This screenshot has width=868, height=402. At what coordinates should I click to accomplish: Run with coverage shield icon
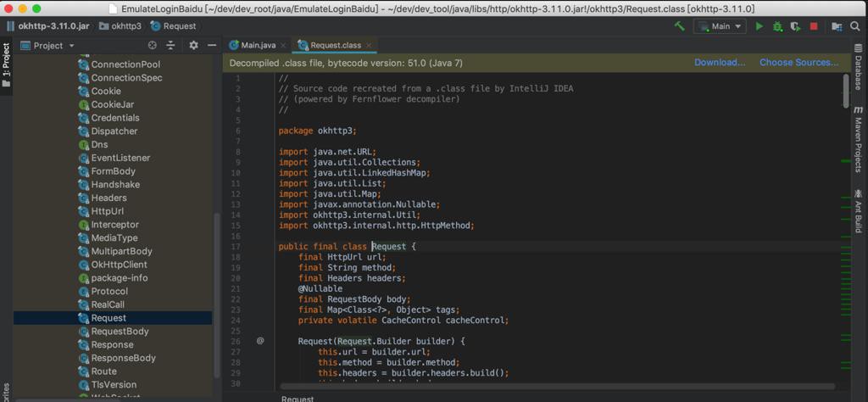coord(795,26)
